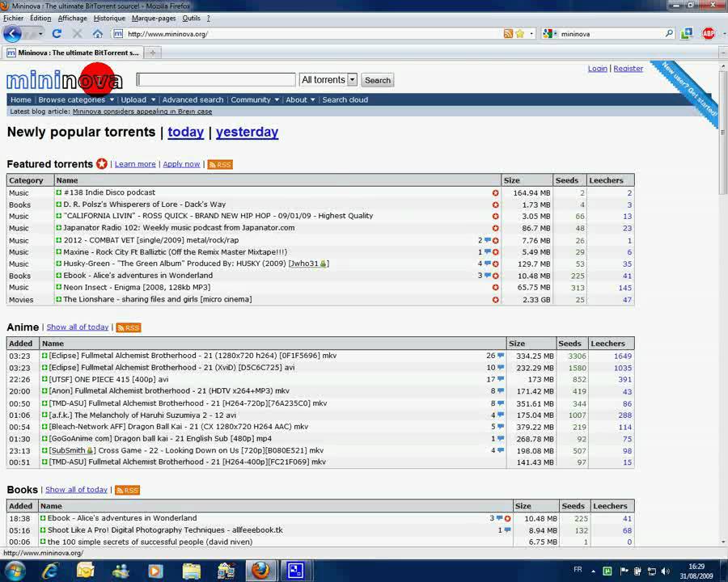Read blog article about Brein case
This screenshot has width=728, height=582.
(142, 112)
